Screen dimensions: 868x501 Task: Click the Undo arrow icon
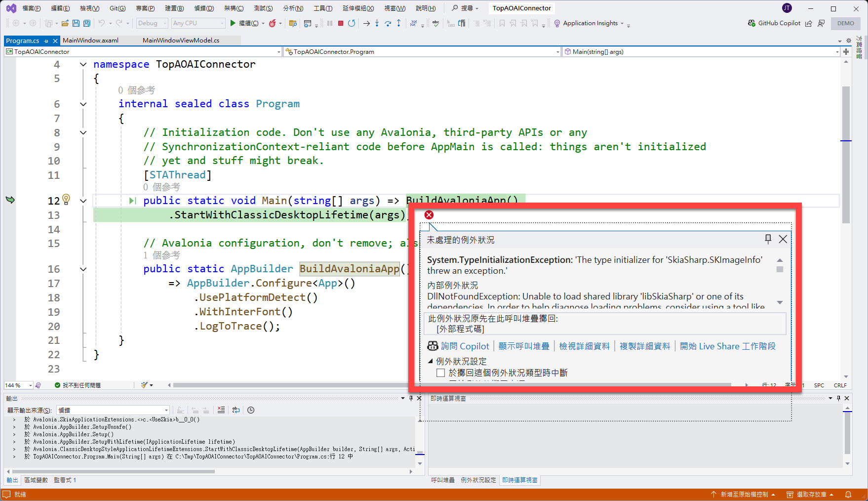tap(101, 23)
